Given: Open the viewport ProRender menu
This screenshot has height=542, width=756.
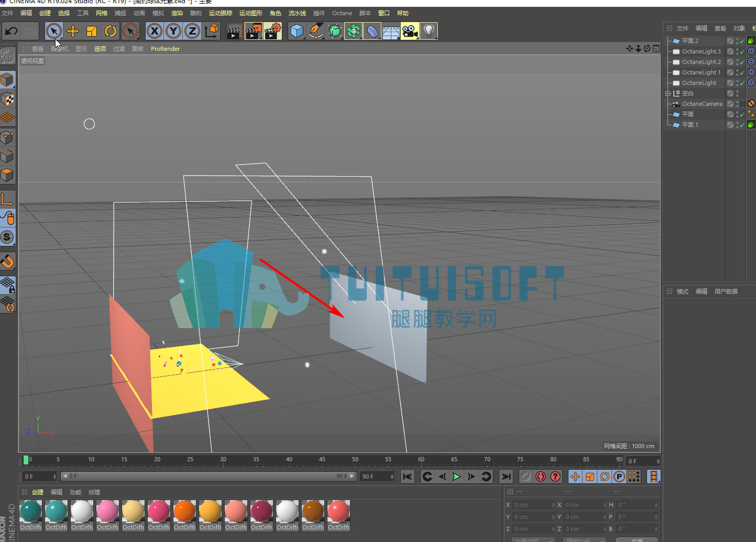Looking at the screenshot, I should click(x=165, y=49).
